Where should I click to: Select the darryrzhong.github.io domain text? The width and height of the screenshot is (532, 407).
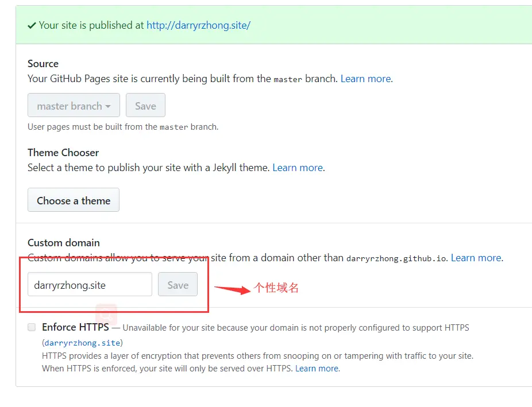click(x=396, y=258)
